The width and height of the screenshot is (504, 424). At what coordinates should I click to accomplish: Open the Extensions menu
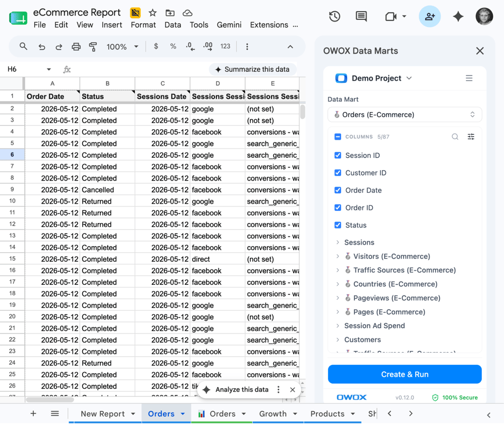click(269, 25)
